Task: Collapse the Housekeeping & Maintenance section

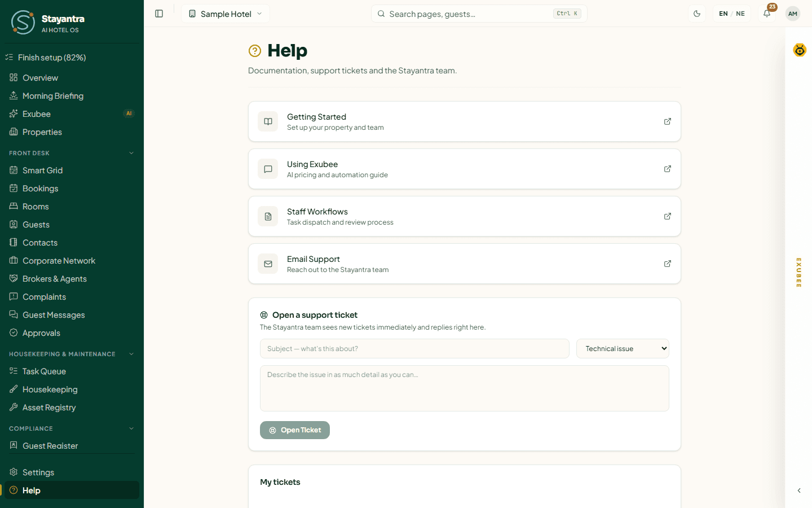Action: (x=72, y=354)
